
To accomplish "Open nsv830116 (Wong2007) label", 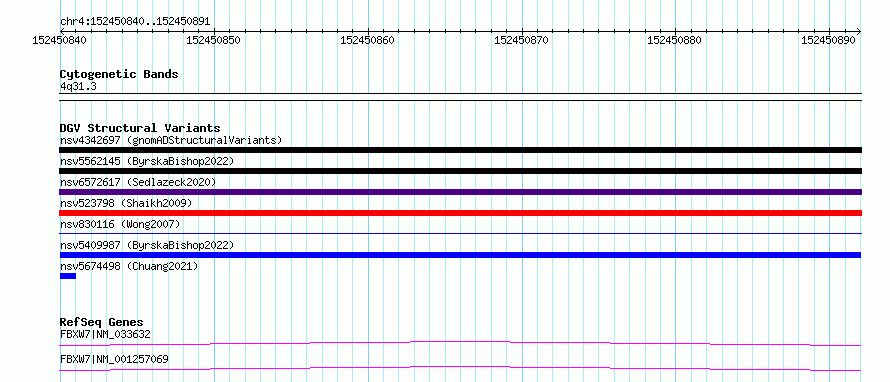I will 120,224.
